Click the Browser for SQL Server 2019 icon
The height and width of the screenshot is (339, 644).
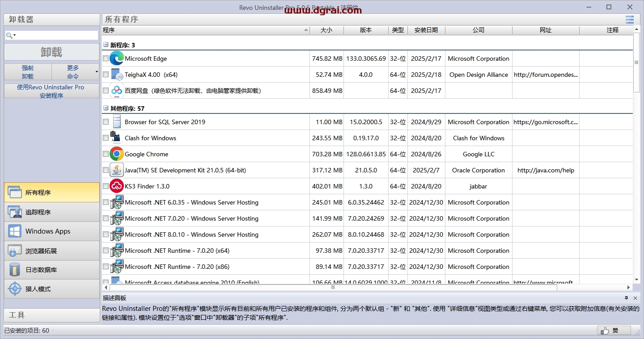[x=117, y=122]
